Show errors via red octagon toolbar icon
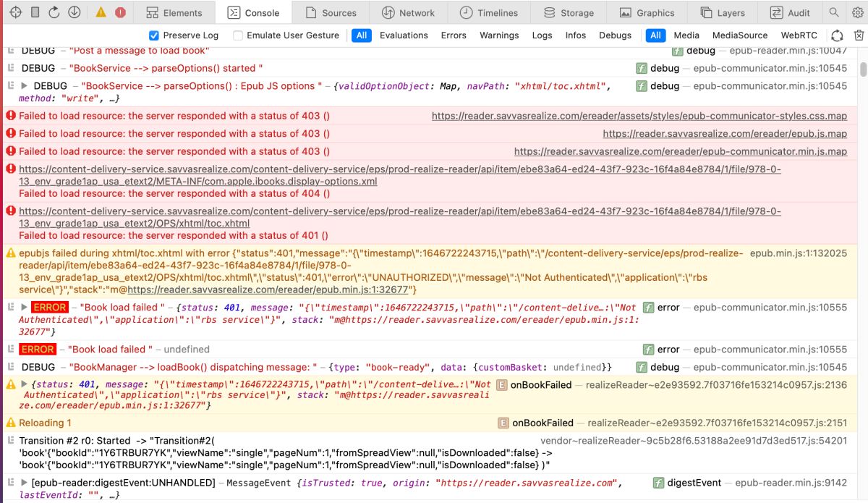 click(x=120, y=12)
